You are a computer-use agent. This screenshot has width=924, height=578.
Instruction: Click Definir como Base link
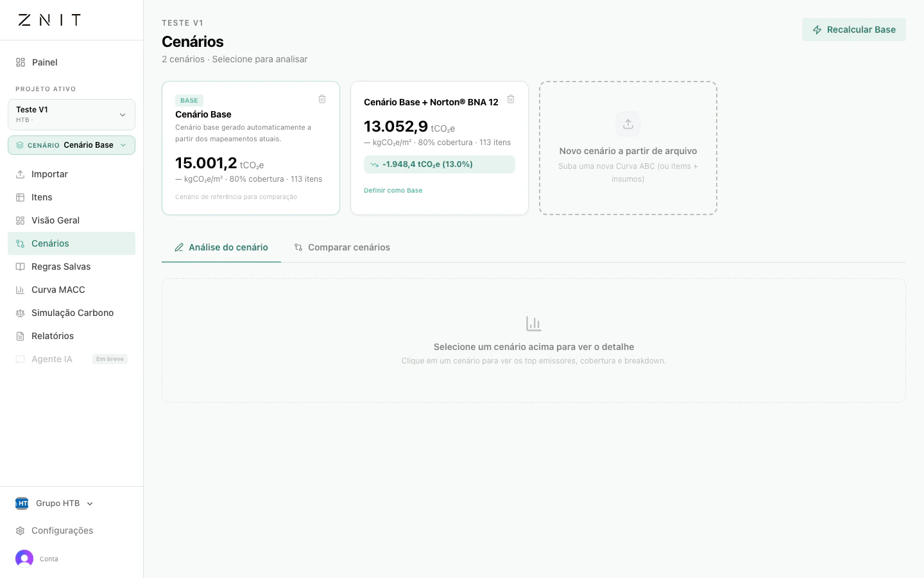tap(393, 191)
